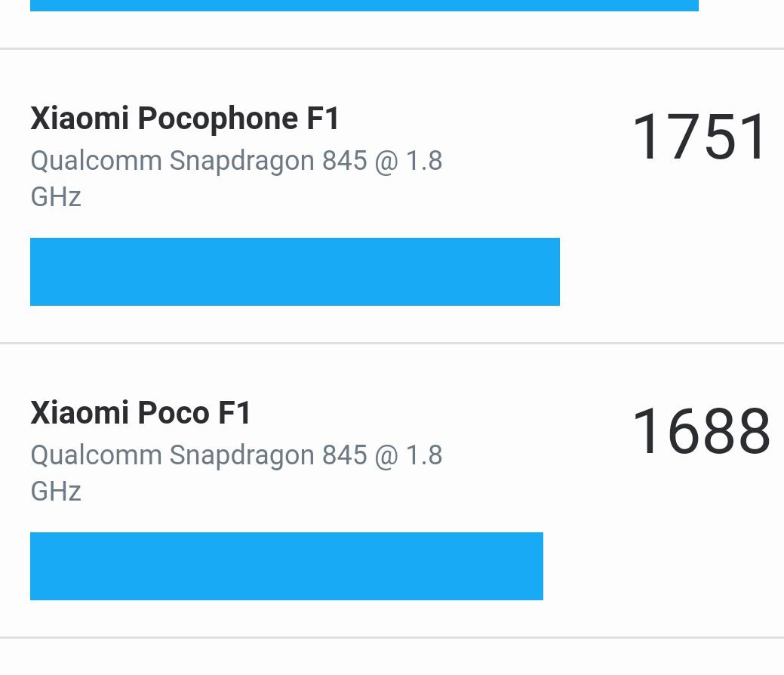Click the 1688 benchmark score
The width and height of the screenshot is (784, 675).
click(x=700, y=432)
